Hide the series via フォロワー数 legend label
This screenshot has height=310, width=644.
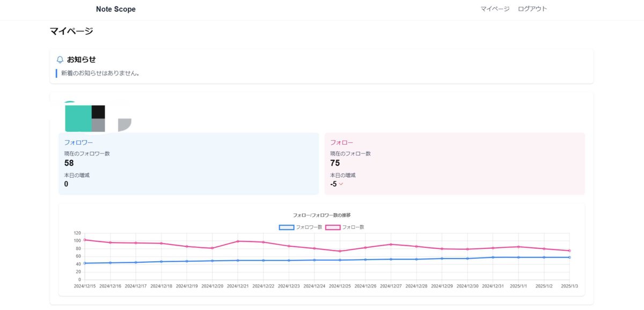pyautogui.click(x=309, y=227)
